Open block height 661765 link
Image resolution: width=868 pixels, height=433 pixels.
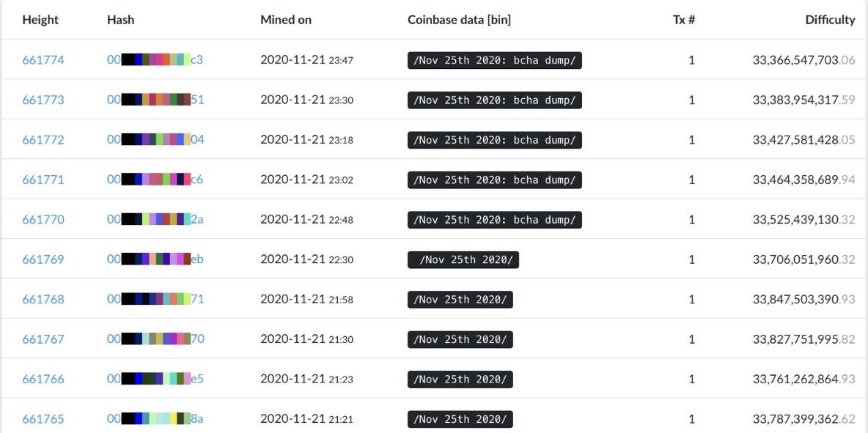[x=43, y=418]
